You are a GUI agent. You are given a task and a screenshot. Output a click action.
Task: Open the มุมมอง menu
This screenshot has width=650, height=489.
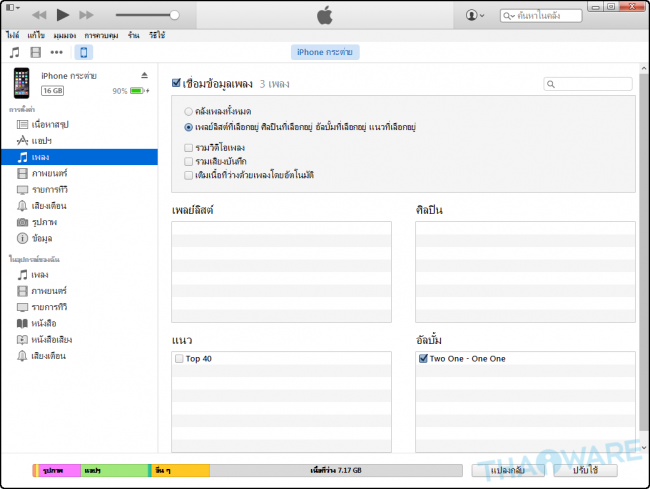[x=65, y=35]
